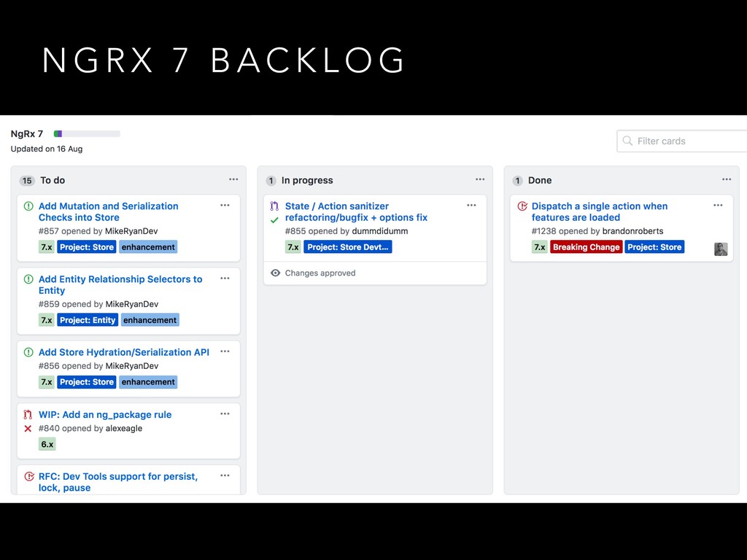Open card menu for Add Store Hydration/Serialization API
The width and height of the screenshot is (747, 560).
tap(225, 351)
